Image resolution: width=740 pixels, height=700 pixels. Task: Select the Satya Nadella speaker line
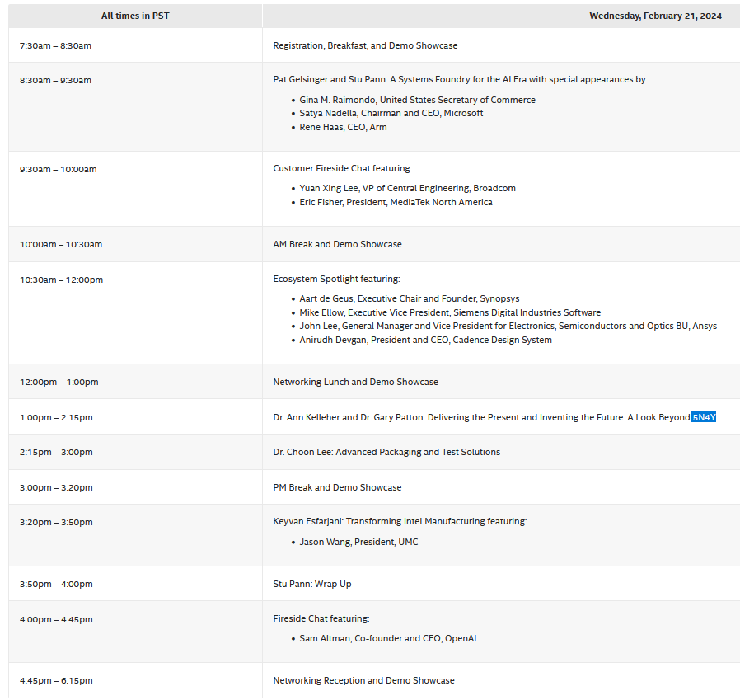click(391, 113)
